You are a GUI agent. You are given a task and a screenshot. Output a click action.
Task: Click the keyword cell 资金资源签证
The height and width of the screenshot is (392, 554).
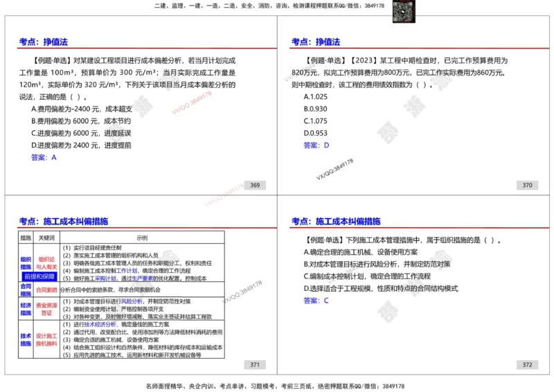tap(46, 309)
